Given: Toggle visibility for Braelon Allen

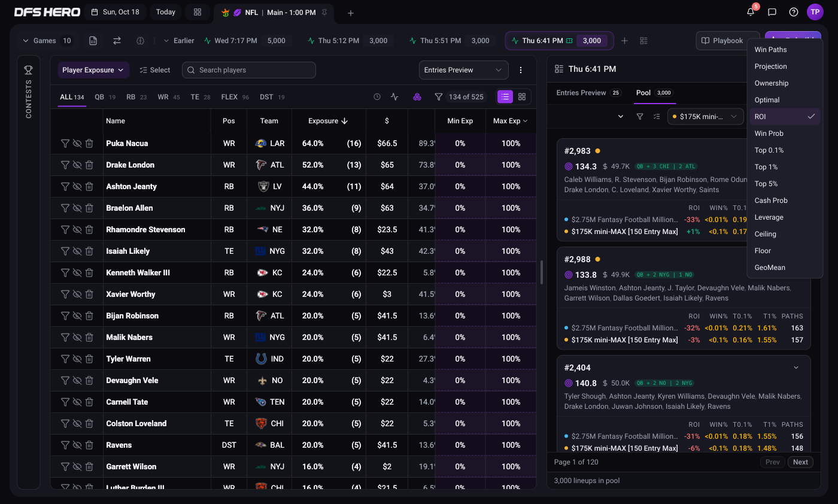Looking at the screenshot, I should tap(77, 208).
